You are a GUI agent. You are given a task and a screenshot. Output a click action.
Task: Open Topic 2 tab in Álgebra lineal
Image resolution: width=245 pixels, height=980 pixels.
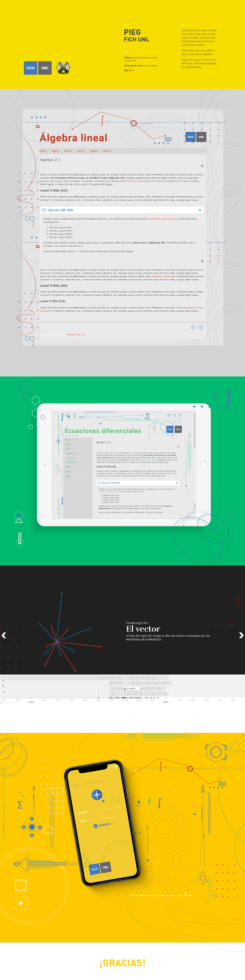pos(68,151)
